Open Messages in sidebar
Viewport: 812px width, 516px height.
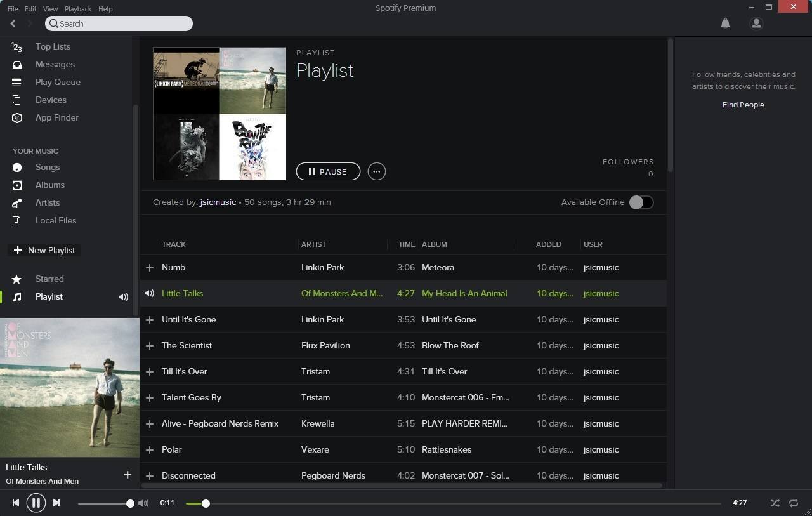coord(55,64)
